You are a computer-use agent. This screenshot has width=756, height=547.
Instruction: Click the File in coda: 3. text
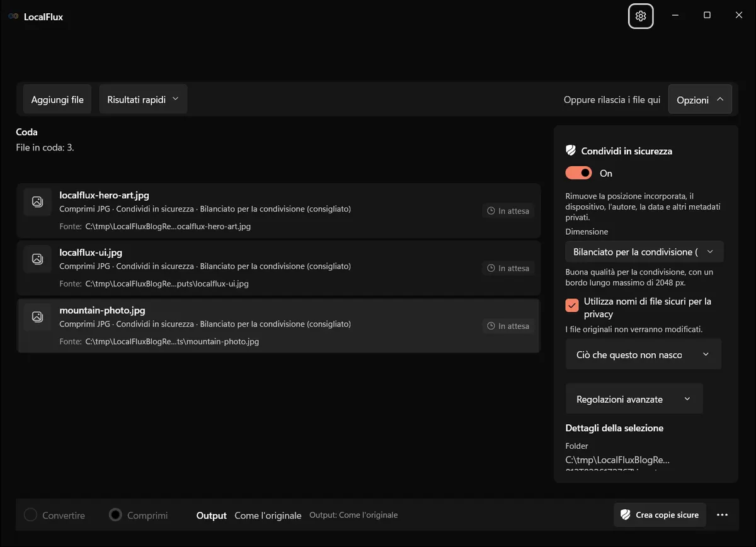(x=45, y=148)
